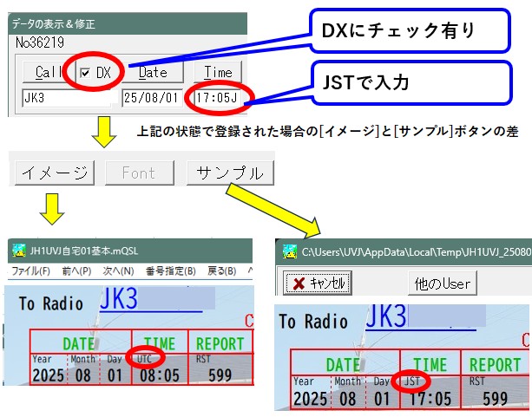Viewport: 532px width, 417px height.
Task: Click the date field showing 25/08/01
Action: 153,98
